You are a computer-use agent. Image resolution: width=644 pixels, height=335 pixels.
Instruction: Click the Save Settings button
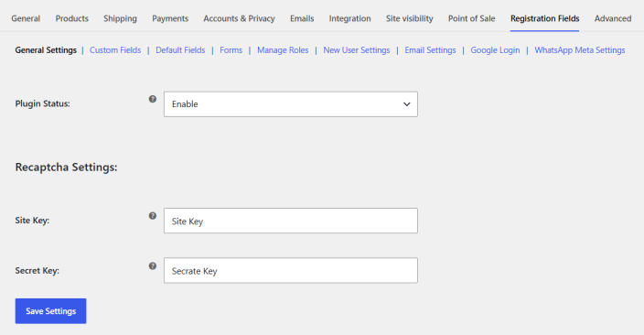51,311
